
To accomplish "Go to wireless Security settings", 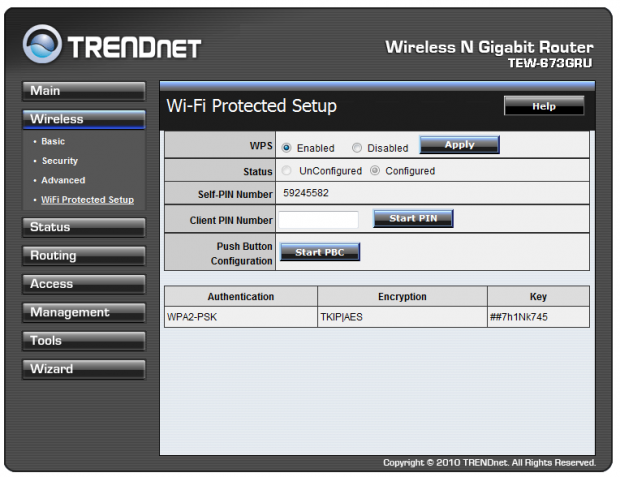I will (60, 161).
